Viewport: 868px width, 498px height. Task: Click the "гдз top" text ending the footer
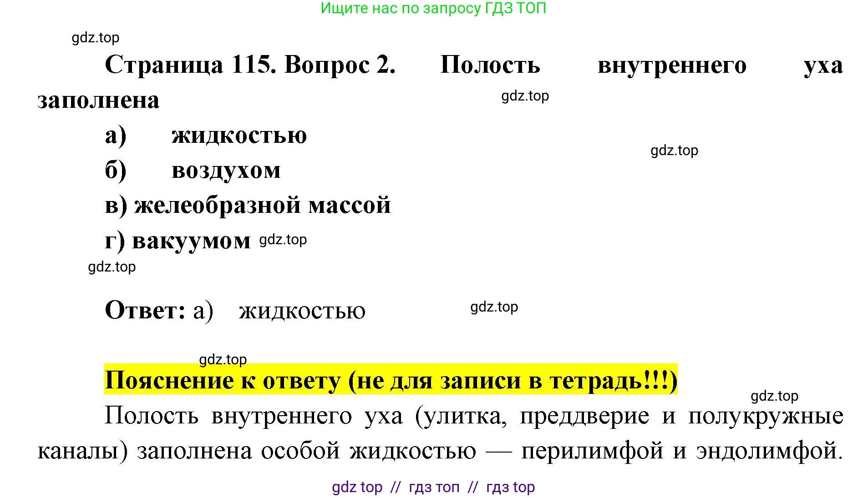[x=510, y=487]
